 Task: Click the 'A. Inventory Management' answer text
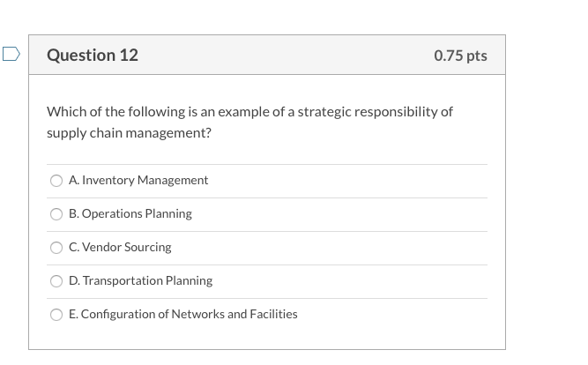point(138,180)
